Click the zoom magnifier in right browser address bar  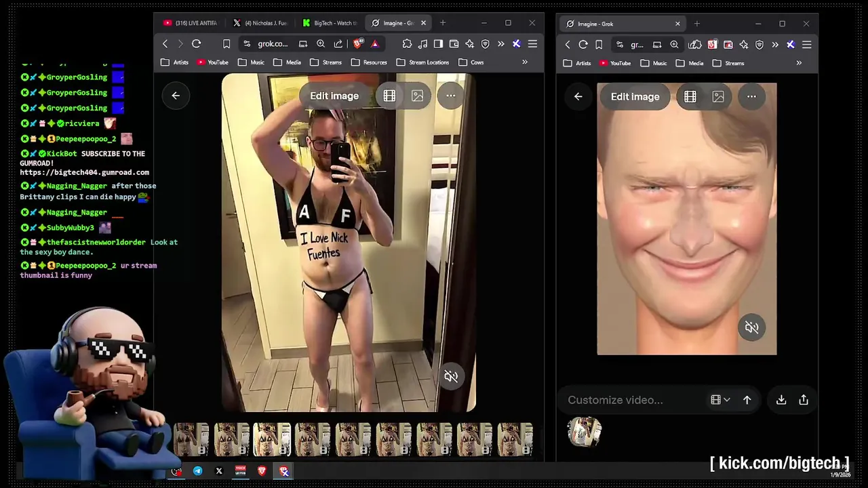point(674,45)
